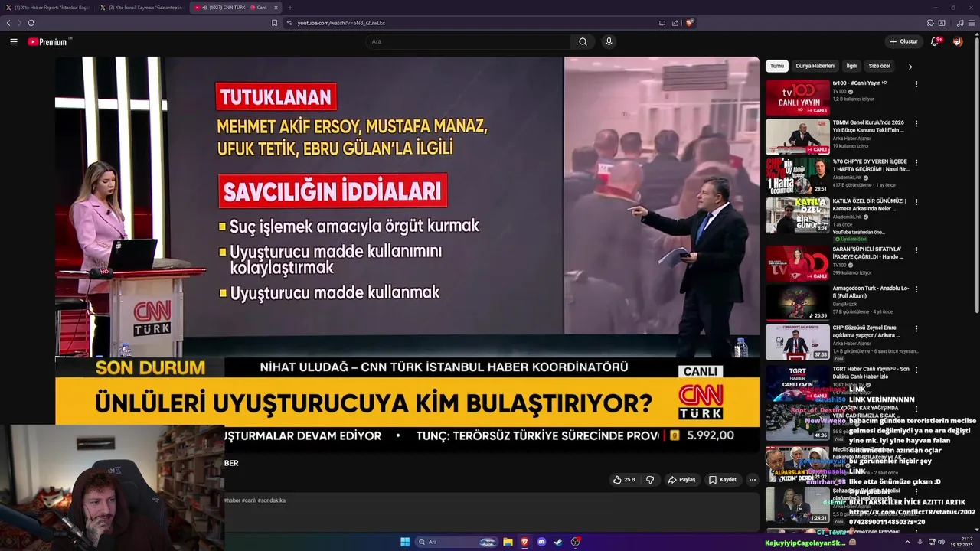Open the CHP Sözcüsü Zeynel Emre video thumbnail
This screenshot has height=551, width=980.
tap(798, 342)
